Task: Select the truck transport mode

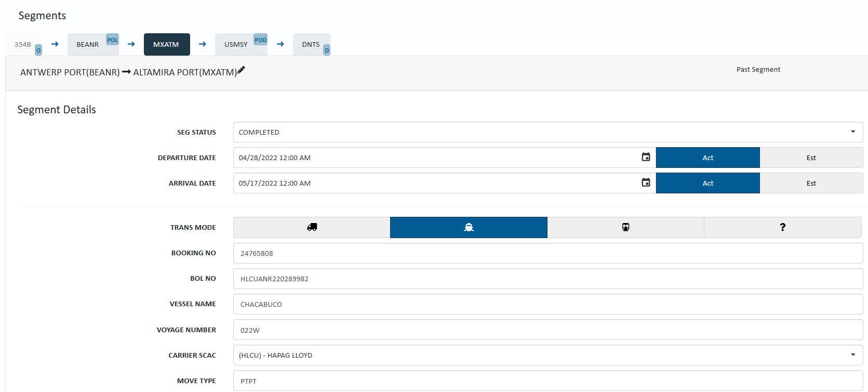Action: pyautogui.click(x=312, y=227)
